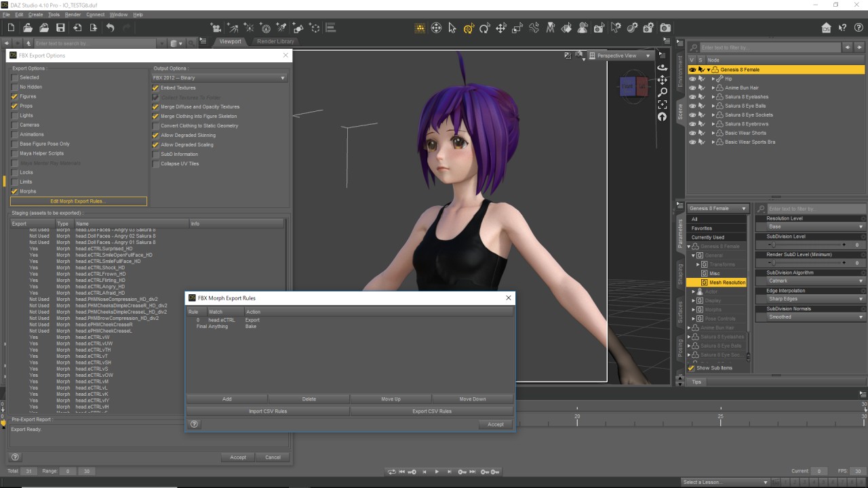Click the Render camera icon in toolbar
The width and height of the screenshot is (868, 488).
(665, 28)
